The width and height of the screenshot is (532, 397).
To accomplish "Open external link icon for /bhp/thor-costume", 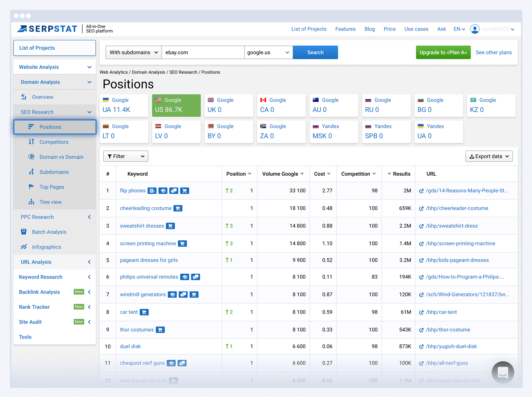I will coord(421,330).
